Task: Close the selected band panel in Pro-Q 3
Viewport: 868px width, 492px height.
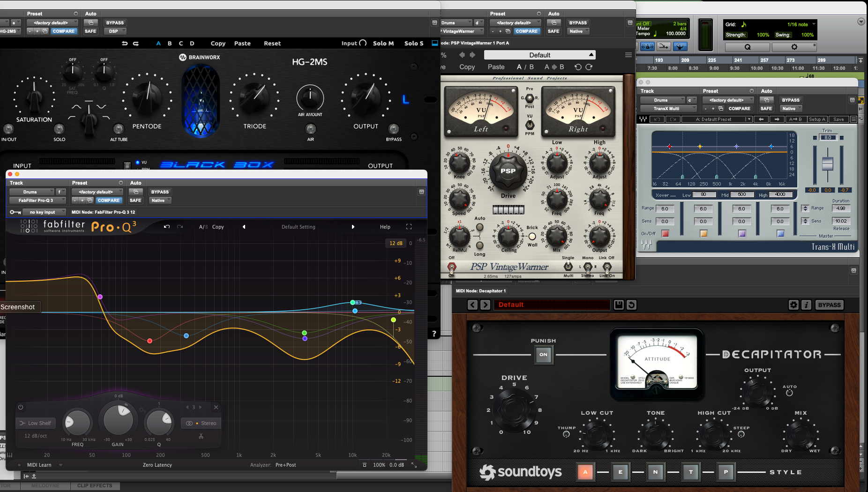Action: pyautogui.click(x=216, y=407)
